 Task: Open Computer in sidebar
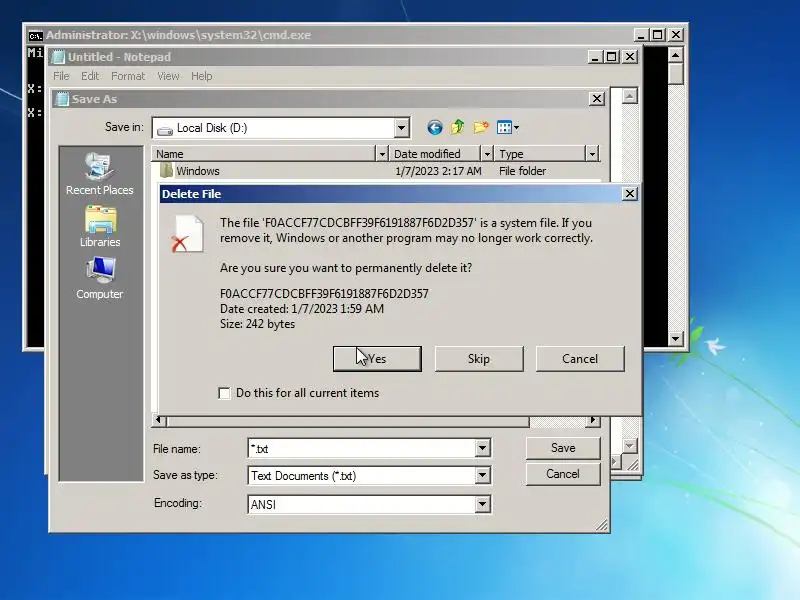[x=100, y=279]
